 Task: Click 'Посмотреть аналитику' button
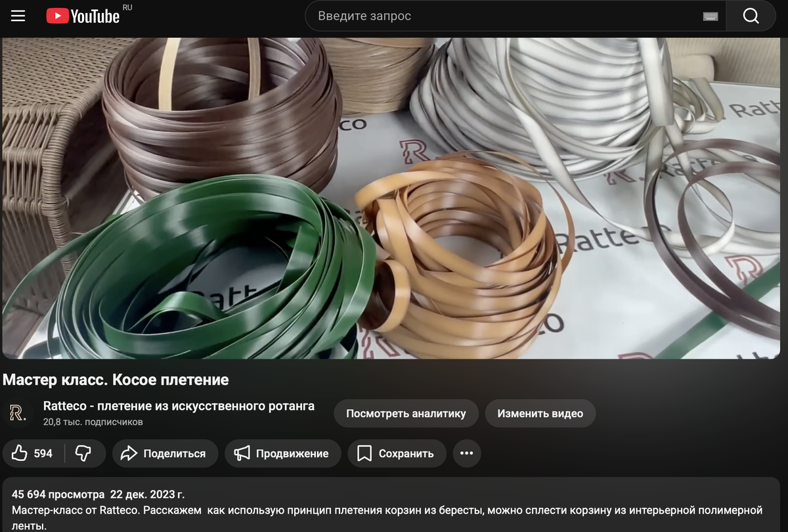click(x=406, y=414)
